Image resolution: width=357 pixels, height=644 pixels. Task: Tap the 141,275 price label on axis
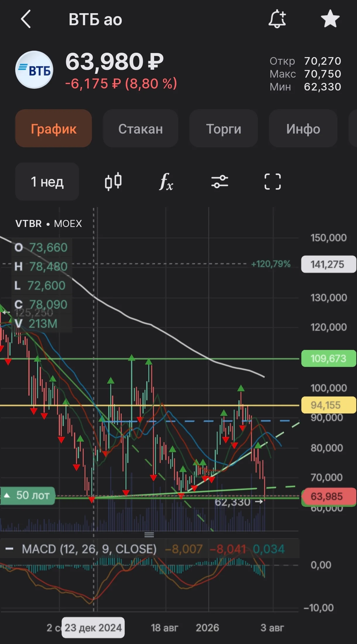[329, 264]
